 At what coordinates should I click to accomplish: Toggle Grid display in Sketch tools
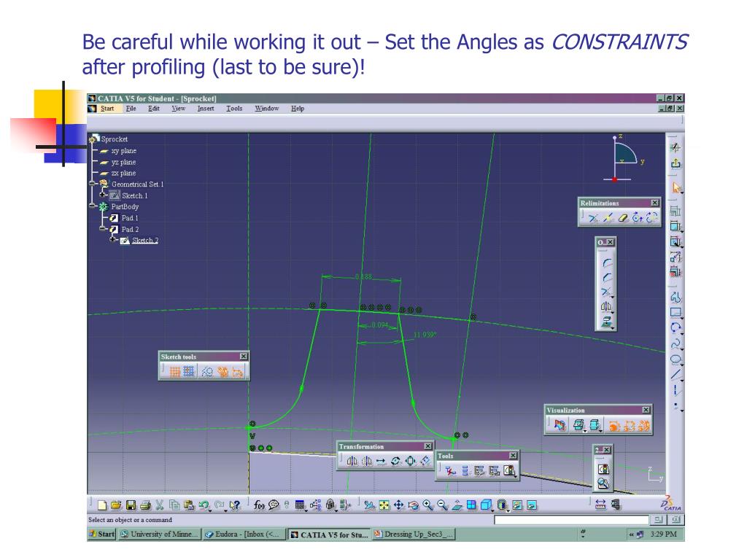click(175, 372)
